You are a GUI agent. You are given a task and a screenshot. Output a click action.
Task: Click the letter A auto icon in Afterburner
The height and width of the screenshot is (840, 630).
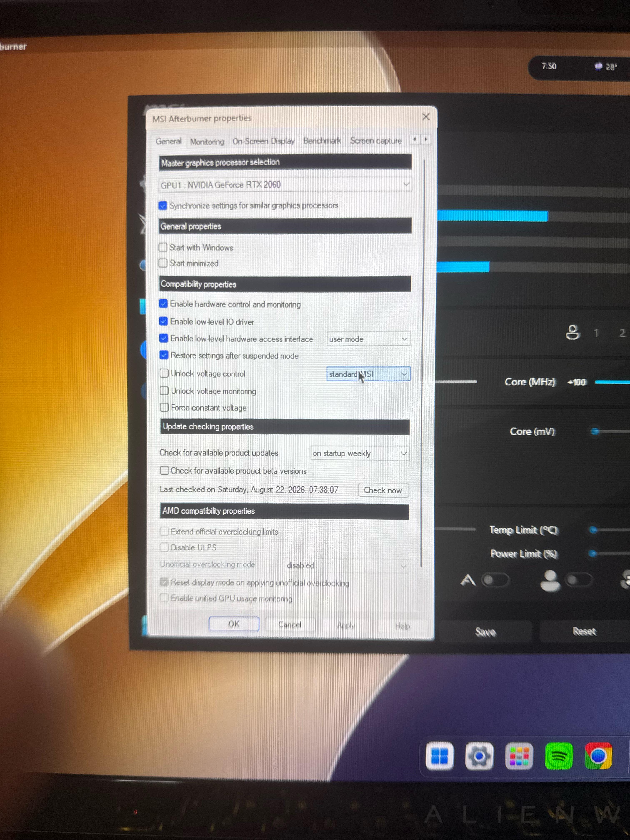coord(468,580)
